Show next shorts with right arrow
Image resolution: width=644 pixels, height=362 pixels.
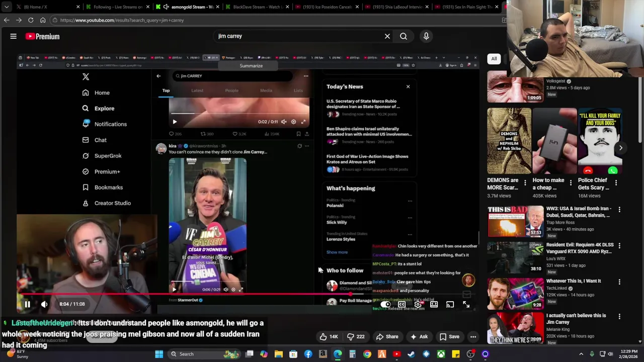[621, 148]
